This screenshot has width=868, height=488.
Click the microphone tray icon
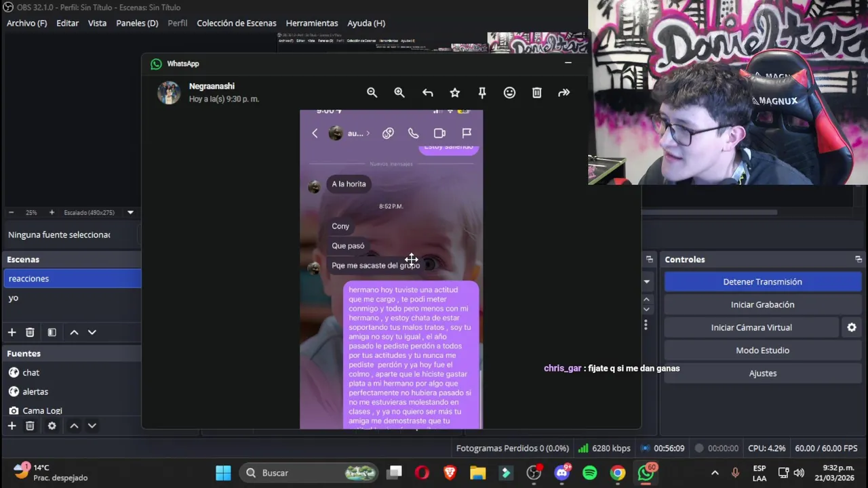coord(735,473)
